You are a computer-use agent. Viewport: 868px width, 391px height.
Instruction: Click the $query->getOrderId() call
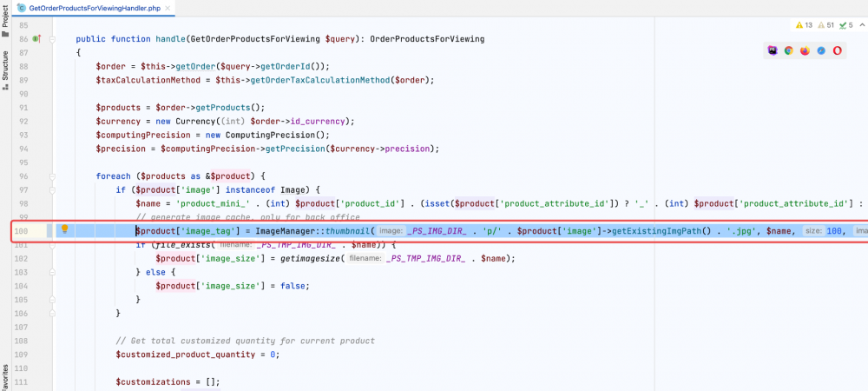pos(270,66)
